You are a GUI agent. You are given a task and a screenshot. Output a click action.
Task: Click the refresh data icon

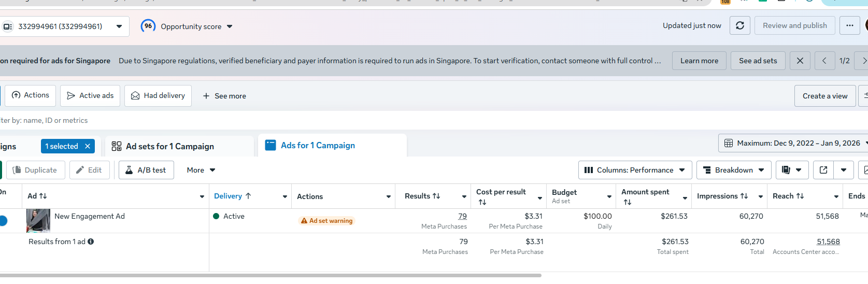coord(740,25)
